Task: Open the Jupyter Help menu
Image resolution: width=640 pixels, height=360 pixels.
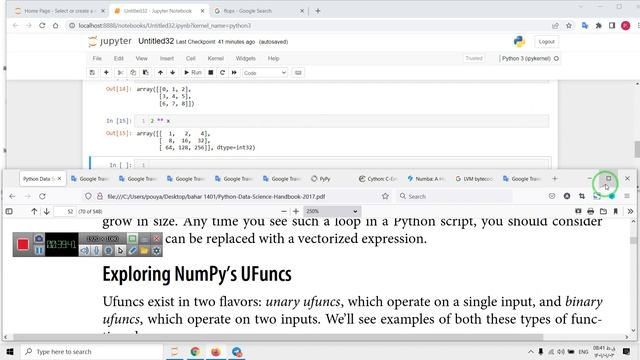Action: point(273,58)
